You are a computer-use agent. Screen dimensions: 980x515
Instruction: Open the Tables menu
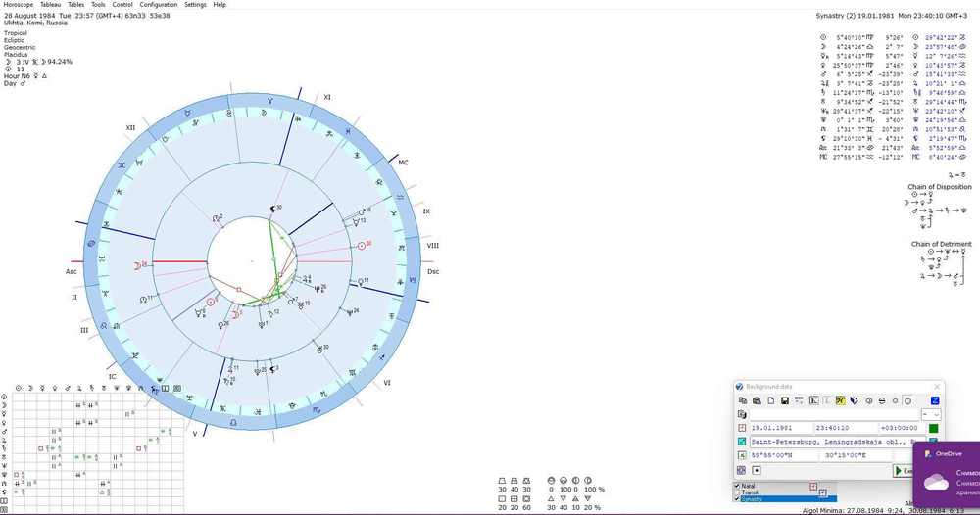75,4
